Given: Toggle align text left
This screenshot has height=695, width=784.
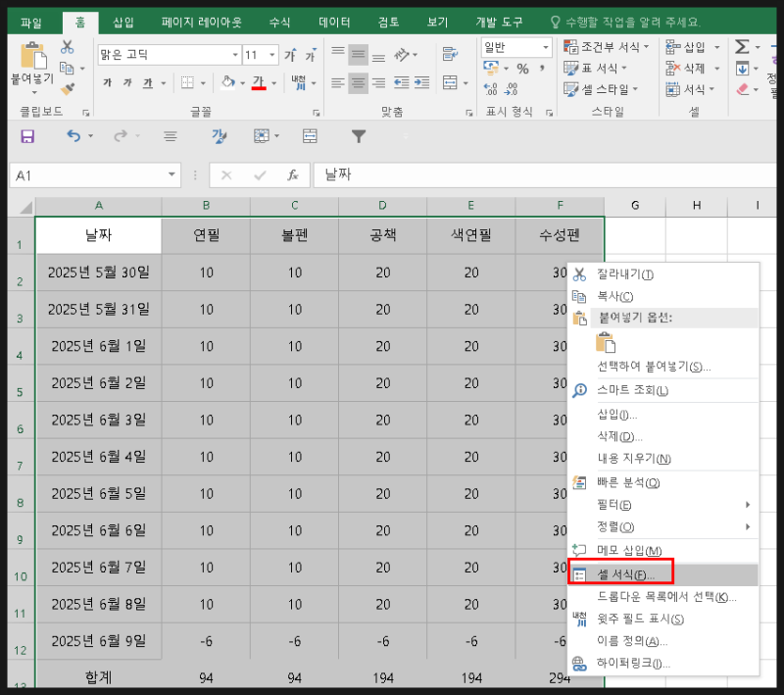Looking at the screenshot, I should [x=338, y=82].
